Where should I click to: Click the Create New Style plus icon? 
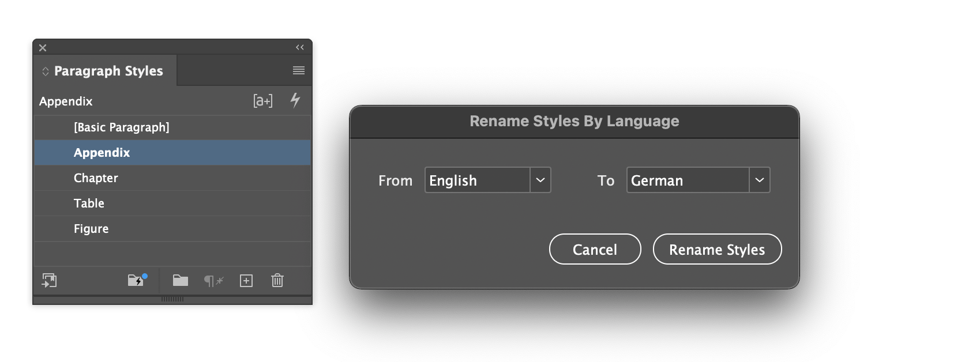pyautogui.click(x=246, y=281)
